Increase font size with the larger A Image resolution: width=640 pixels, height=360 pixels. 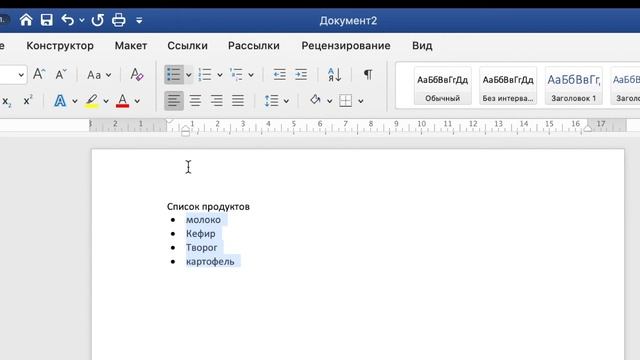pyautogui.click(x=39, y=74)
